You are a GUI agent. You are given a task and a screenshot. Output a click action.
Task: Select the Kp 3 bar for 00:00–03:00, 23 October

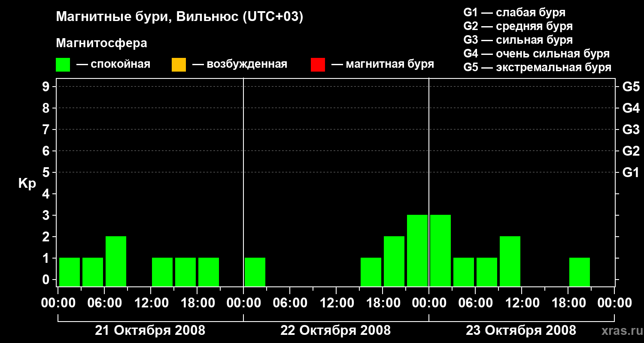point(440,250)
